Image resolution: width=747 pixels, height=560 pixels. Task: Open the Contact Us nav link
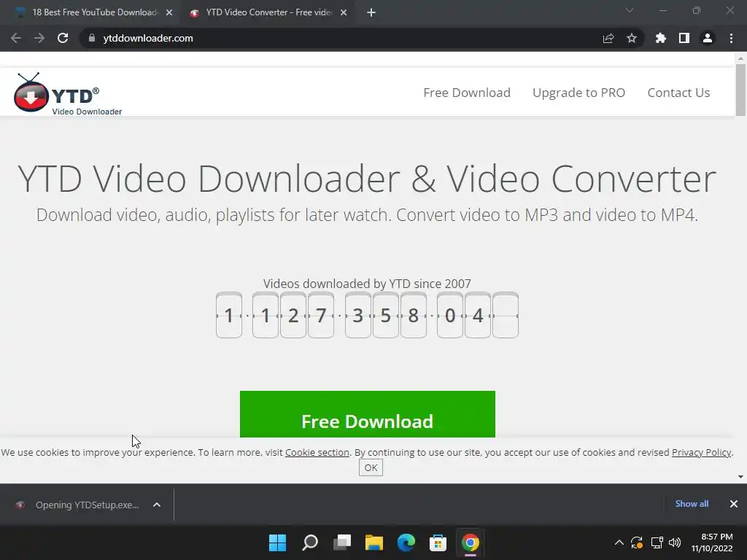[678, 93]
